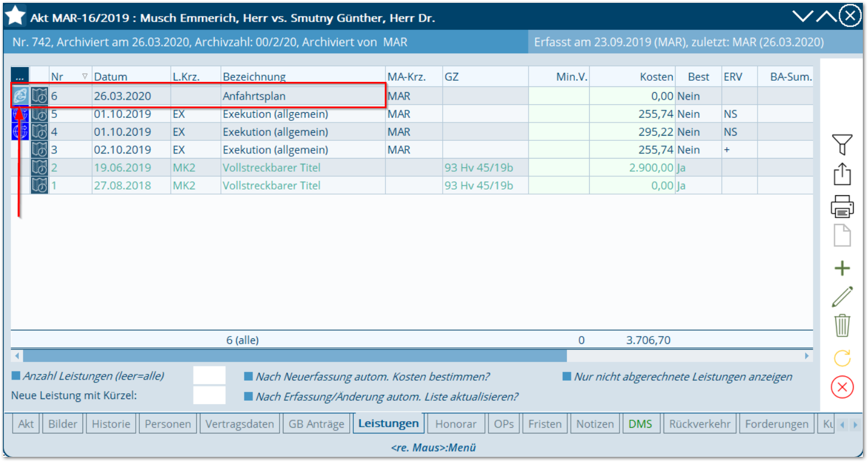Click the map-clock icon in row 3
Screen dimensions: 868x462
coord(40,149)
